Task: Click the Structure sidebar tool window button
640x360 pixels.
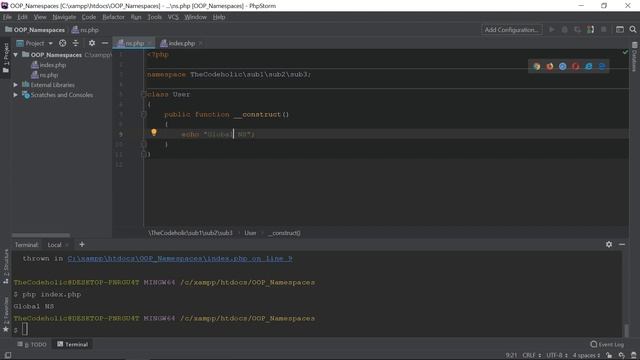Action: (x=6, y=267)
